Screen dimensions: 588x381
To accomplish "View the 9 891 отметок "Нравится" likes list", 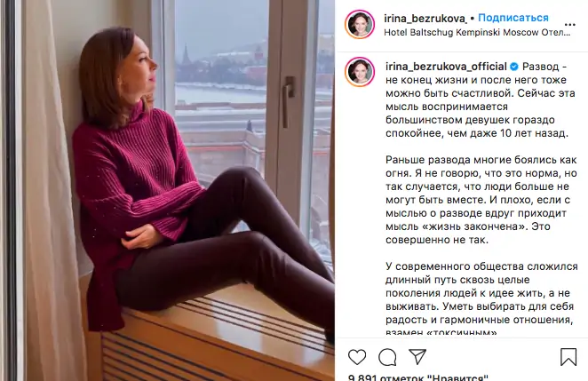I will click(418, 377).
